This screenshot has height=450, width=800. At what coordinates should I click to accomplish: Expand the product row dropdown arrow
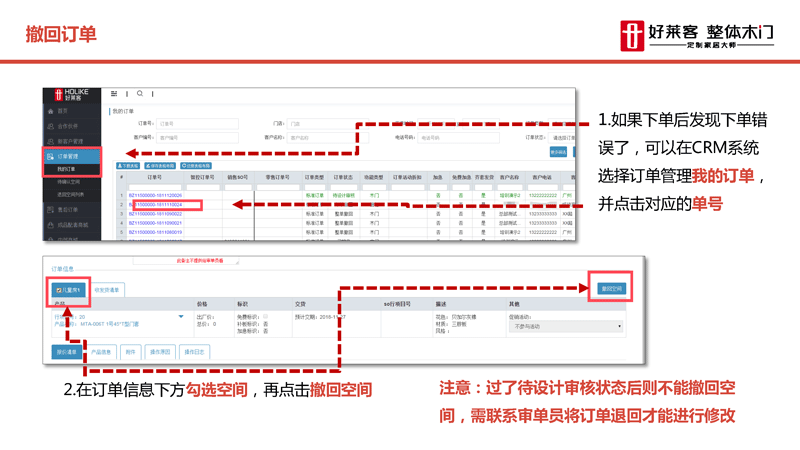(x=181, y=317)
